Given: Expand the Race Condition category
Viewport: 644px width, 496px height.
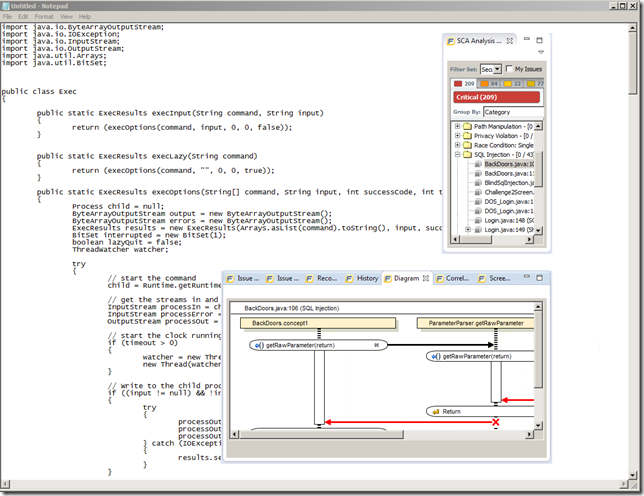Looking at the screenshot, I should coord(457,146).
